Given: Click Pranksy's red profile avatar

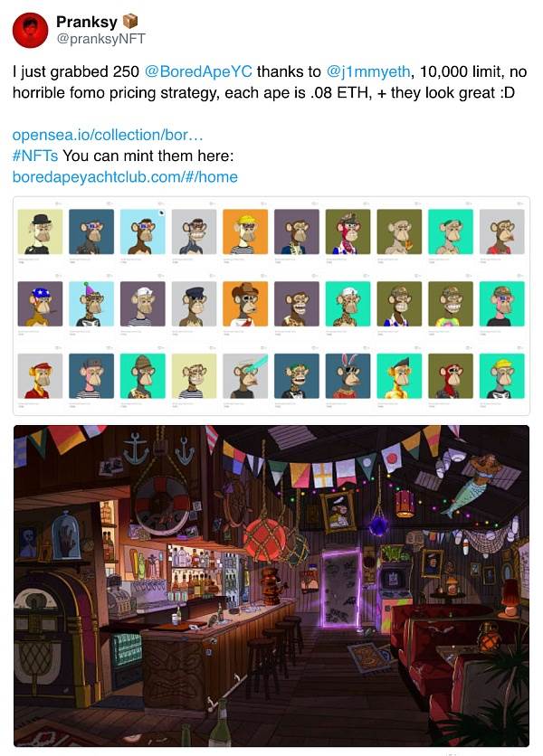Looking at the screenshot, I should 30,31.
